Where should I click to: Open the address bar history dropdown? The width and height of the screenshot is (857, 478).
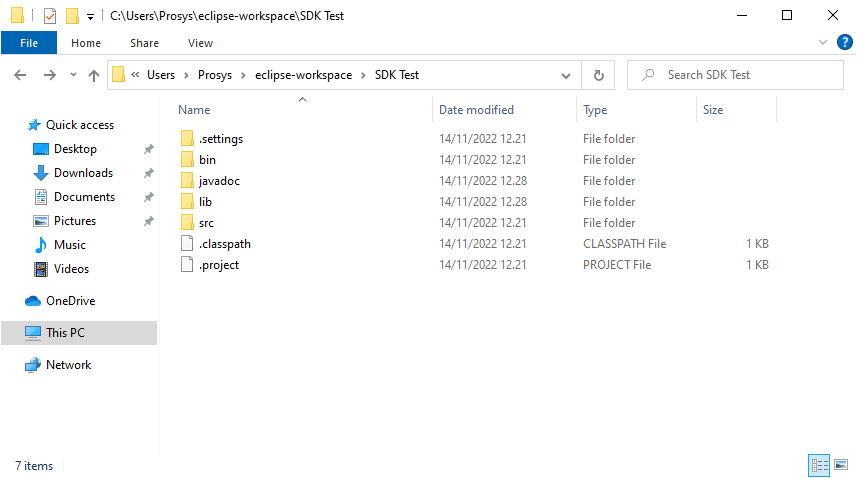[567, 75]
